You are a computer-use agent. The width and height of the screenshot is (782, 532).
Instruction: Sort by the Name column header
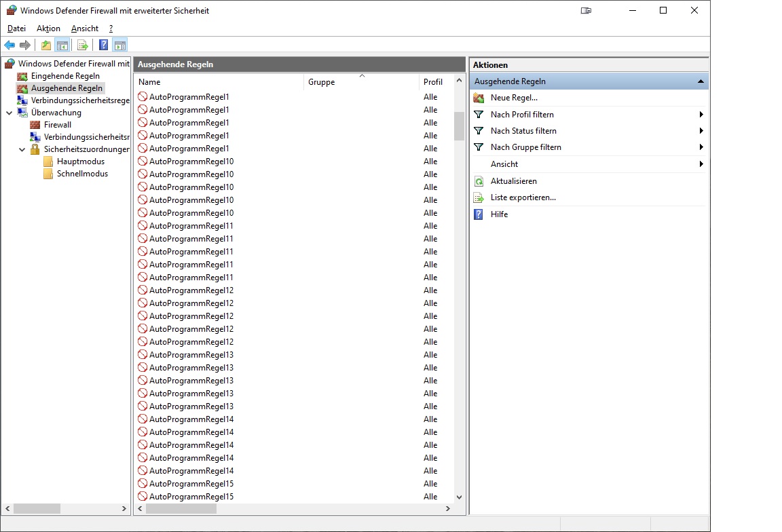point(219,82)
